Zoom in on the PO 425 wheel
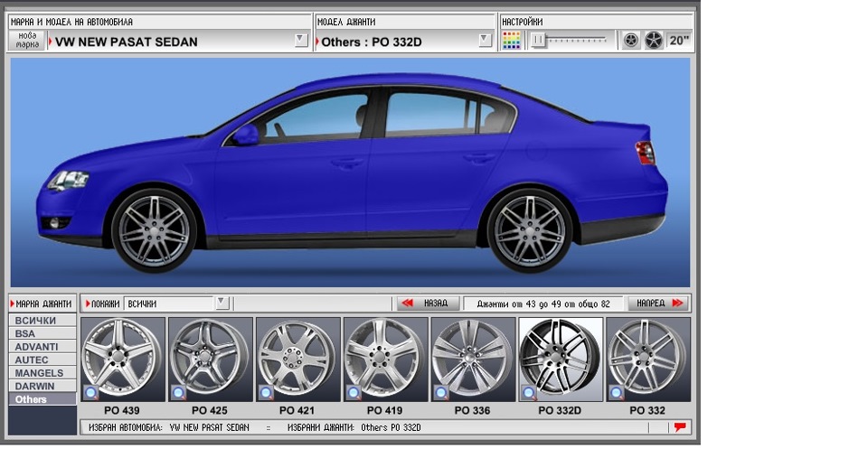The image size is (868, 458). pyautogui.click(x=178, y=393)
